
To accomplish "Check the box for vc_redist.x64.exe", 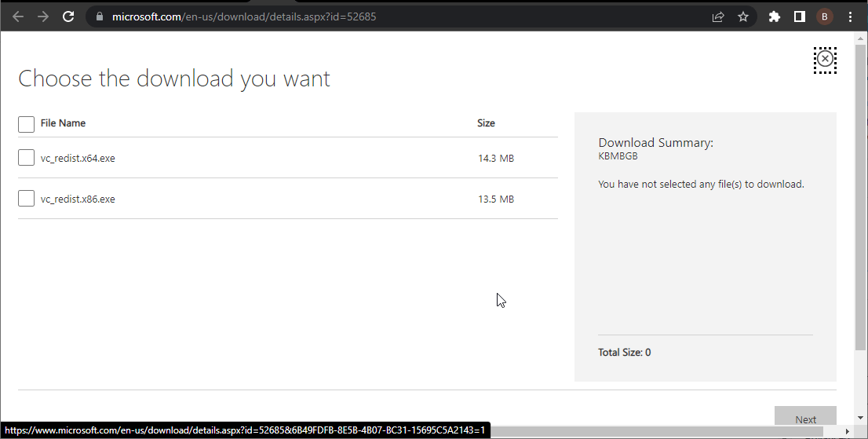I will tap(26, 158).
